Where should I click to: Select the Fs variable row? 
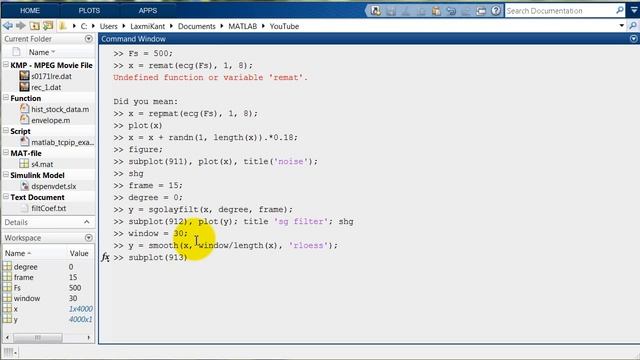[x=48, y=288]
